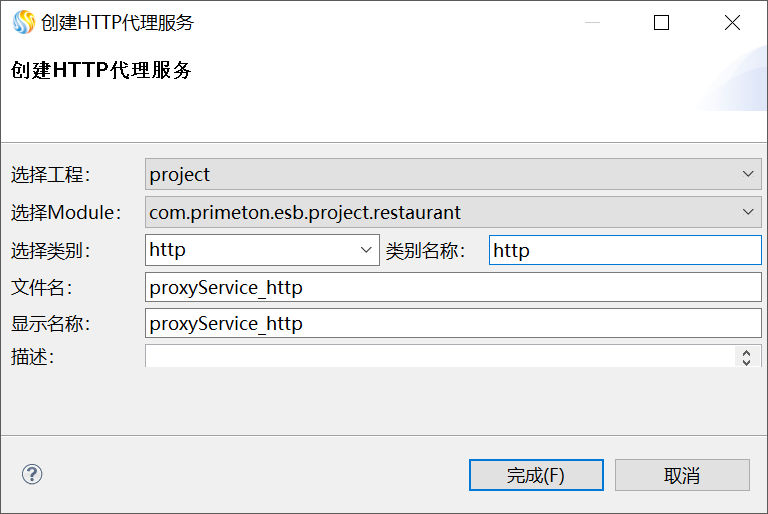The width and height of the screenshot is (768, 514).
Task: Click the application logo in the title bar
Action: pyautogui.click(x=23, y=22)
